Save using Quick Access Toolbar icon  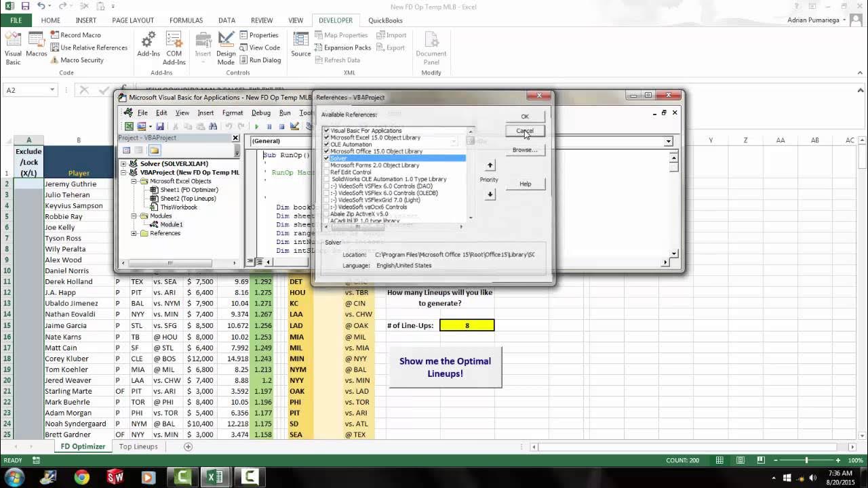26,6
